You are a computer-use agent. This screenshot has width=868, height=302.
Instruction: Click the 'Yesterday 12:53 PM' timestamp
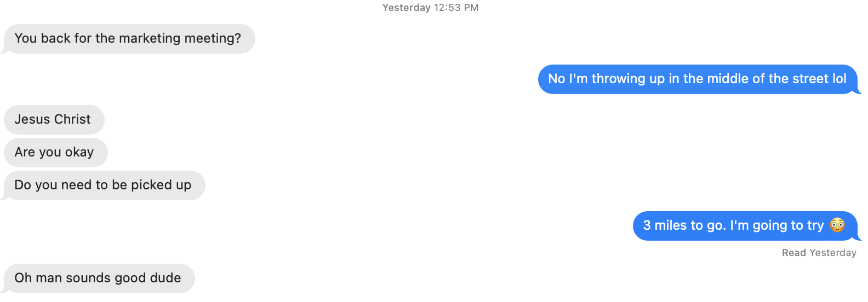point(430,8)
